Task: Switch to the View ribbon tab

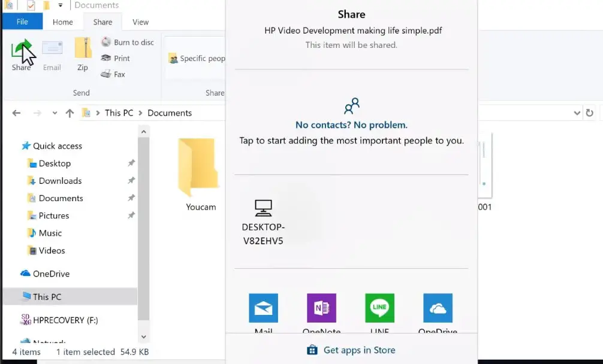Action: coord(140,22)
